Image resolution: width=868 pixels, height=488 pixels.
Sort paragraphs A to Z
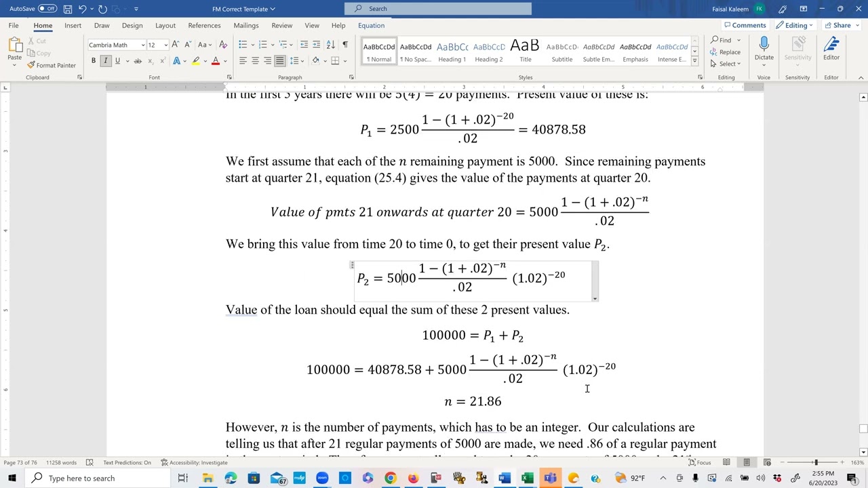(x=330, y=45)
